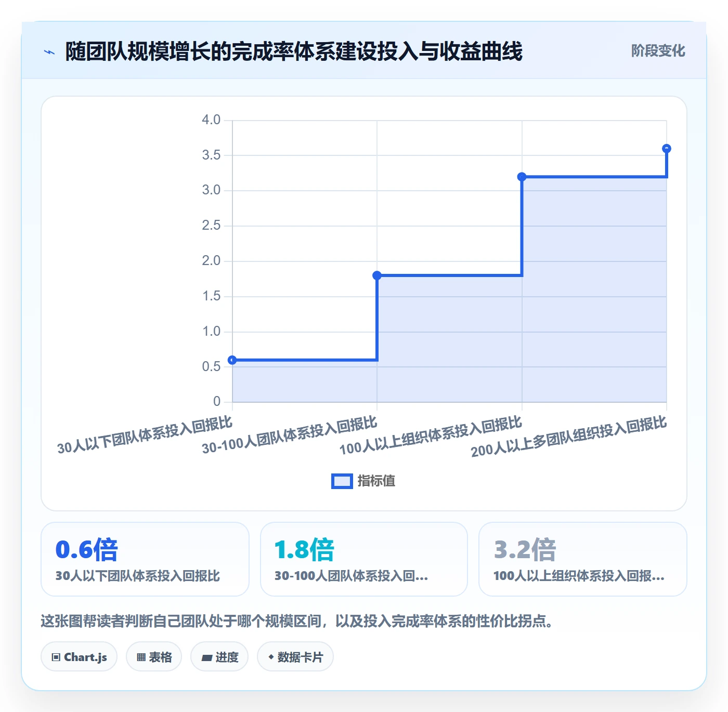
Task: Click the axis label 30-100人团队体系投入回报比
Action: click(289, 436)
